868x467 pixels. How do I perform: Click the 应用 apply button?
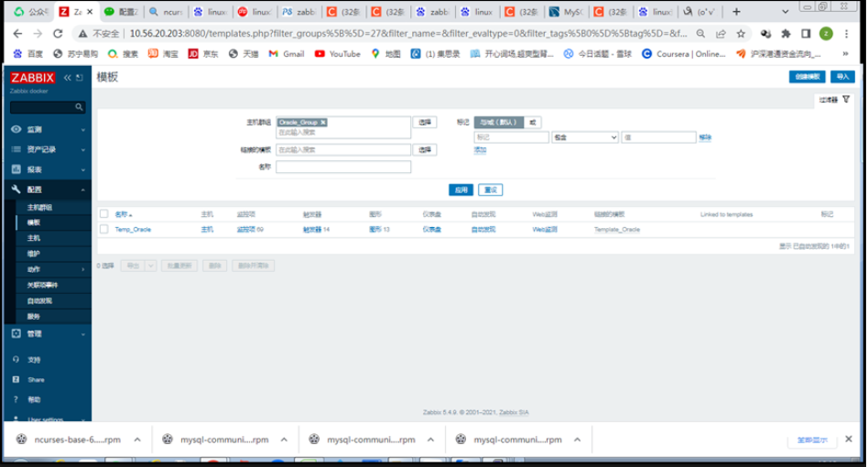[x=461, y=190]
